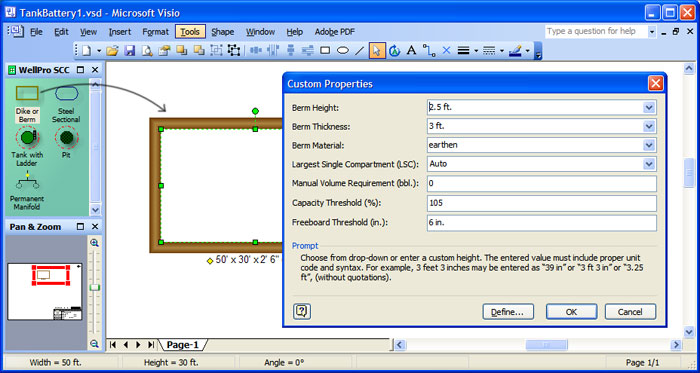Click the Group shapes icon
This screenshot has height=373, width=700.
coord(217,50)
